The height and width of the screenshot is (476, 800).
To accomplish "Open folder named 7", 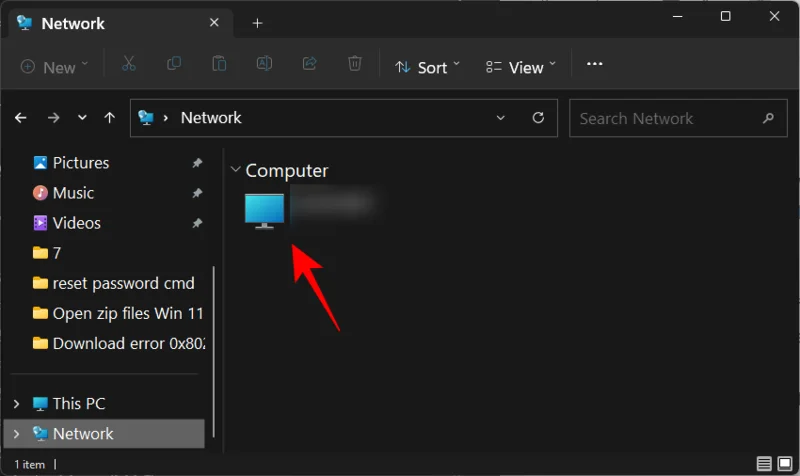I will [x=47, y=253].
